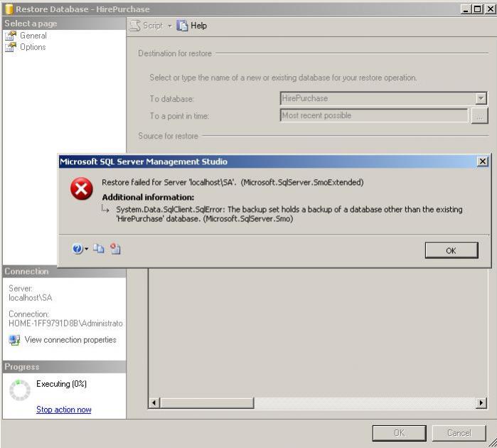Click the SqlError backup set message text
Image resolution: width=497 pixels, height=448 pixels.
pyautogui.click(x=289, y=214)
